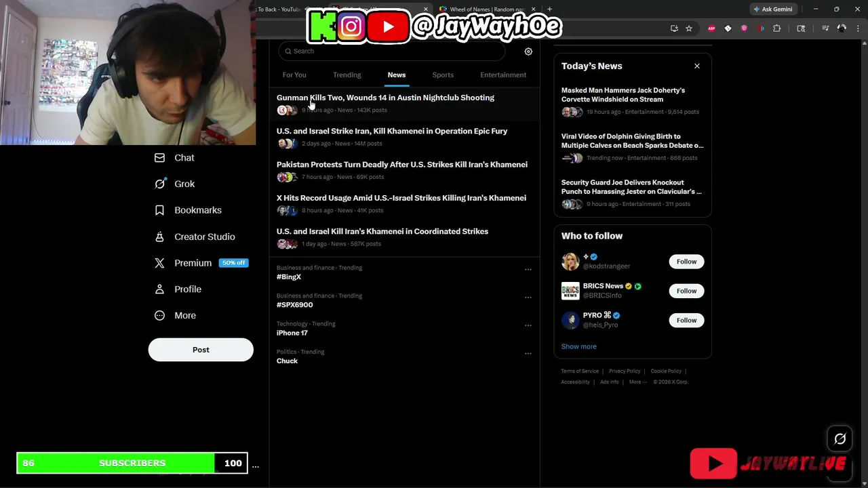Open Terms of Service link
Viewport: 868px width, 488px height.
580,371
